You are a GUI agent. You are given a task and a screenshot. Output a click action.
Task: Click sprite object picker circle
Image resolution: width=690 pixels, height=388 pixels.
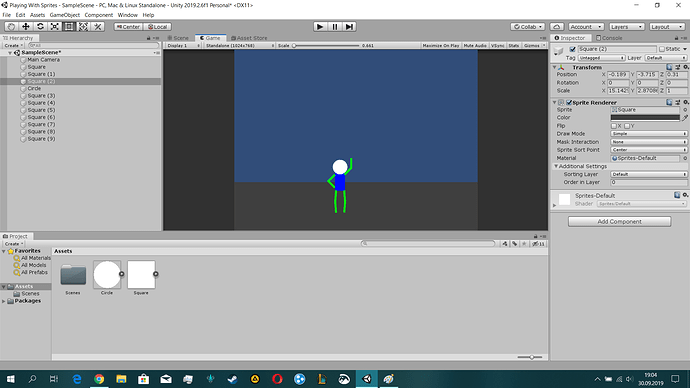tap(685, 110)
